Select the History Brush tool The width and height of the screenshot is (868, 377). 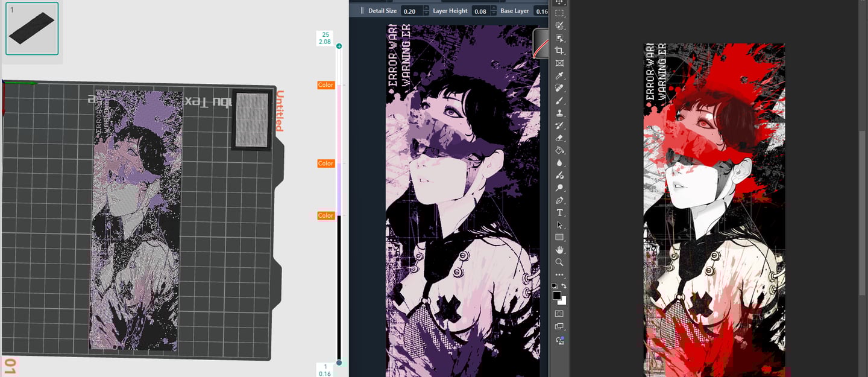559,125
